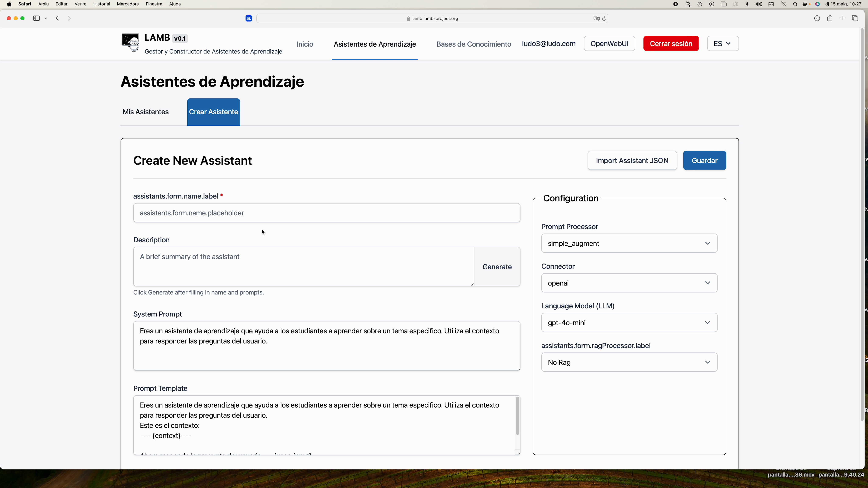Screen dimensions: 868x488
Task: Go back with Safari back arrow
Action: pyautogui.click(x=57, y=18)
